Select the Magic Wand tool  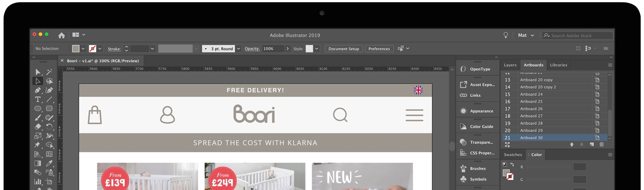click(49, 72)
